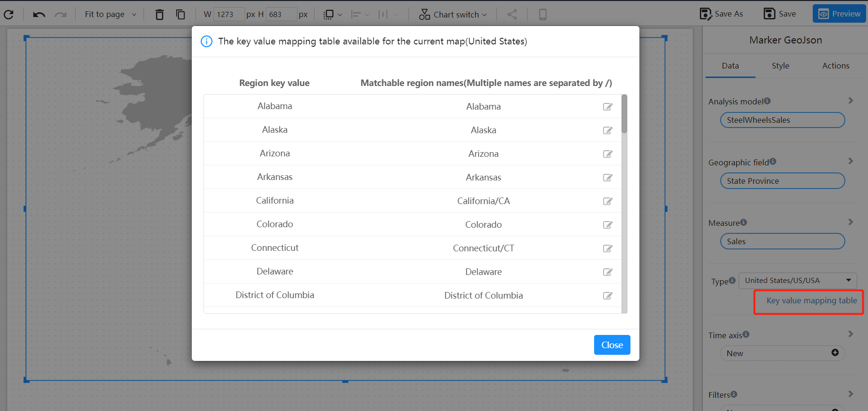Open the Fit to page dropdown
The width and height of the screenshot is (868, 411).
110,15
